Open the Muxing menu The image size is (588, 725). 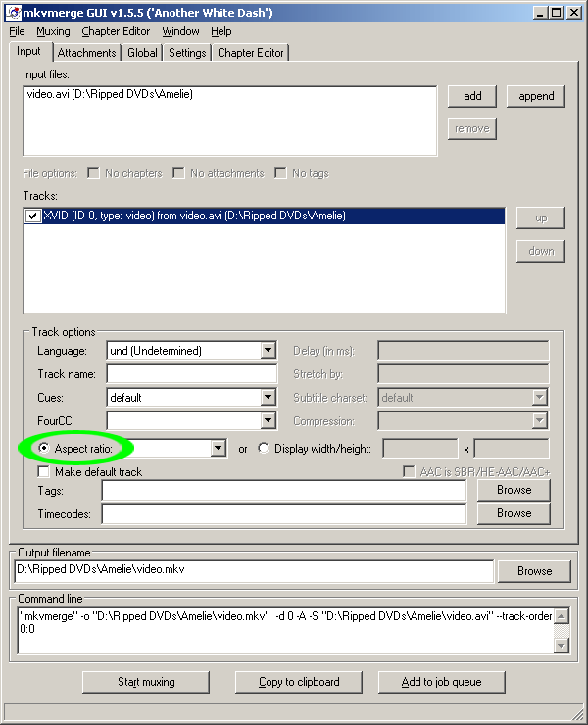pyautogui.click(x=53, y=31)
